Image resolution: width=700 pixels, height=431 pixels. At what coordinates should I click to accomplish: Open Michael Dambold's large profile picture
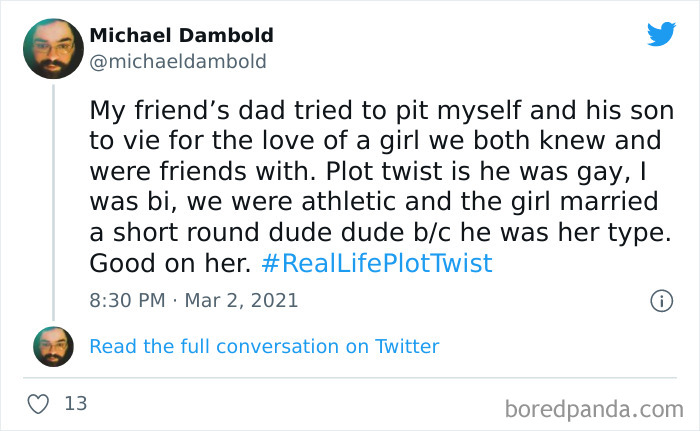[52, 49]
